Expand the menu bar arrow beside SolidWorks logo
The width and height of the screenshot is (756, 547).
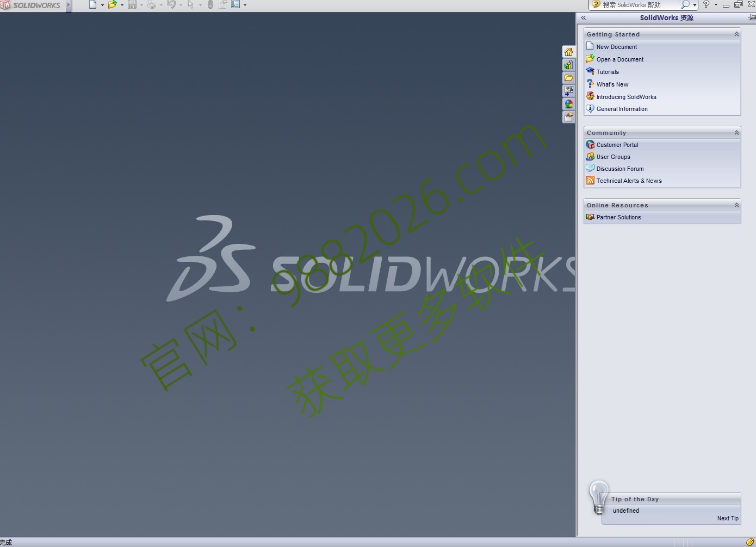[69, 5]
